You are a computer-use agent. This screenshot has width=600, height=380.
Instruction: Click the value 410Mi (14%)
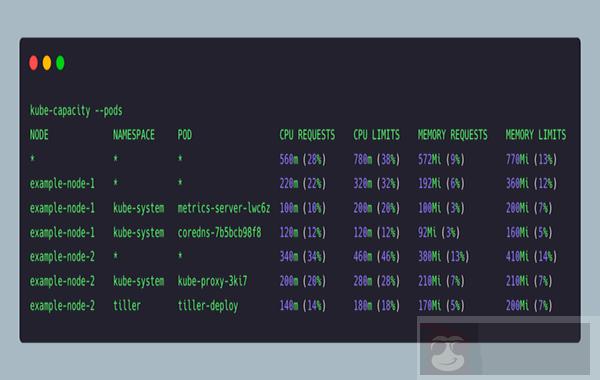click(532, 256)
